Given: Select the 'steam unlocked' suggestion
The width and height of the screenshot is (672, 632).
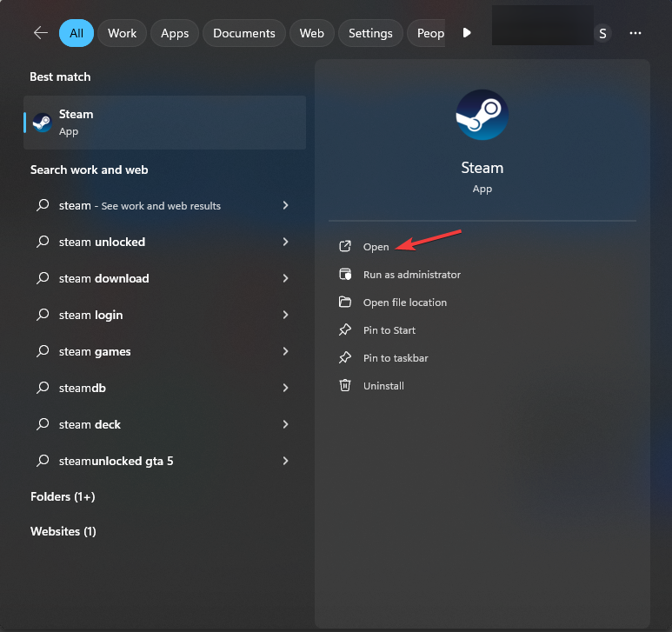Looking at the screenshot, I should coord(165,242).
